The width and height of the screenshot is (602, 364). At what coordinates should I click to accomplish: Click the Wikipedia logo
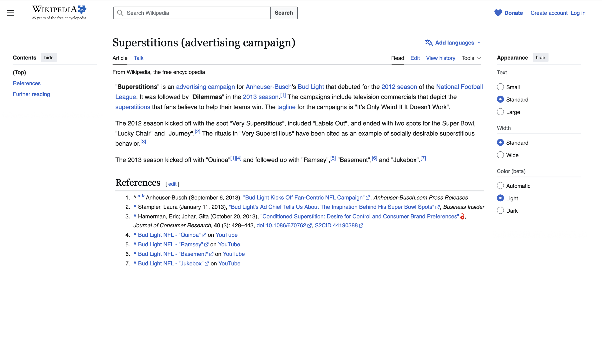59,13
